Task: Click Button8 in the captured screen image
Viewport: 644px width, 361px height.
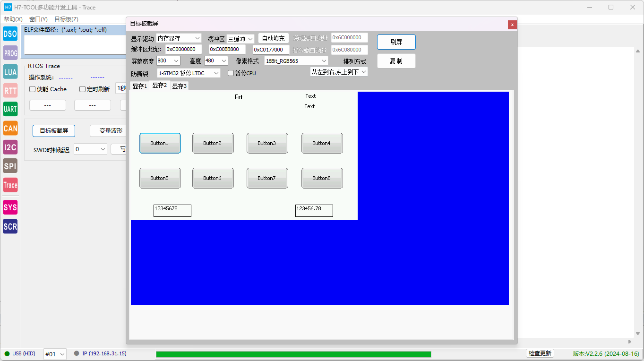Action: click(x=322, y=178)
